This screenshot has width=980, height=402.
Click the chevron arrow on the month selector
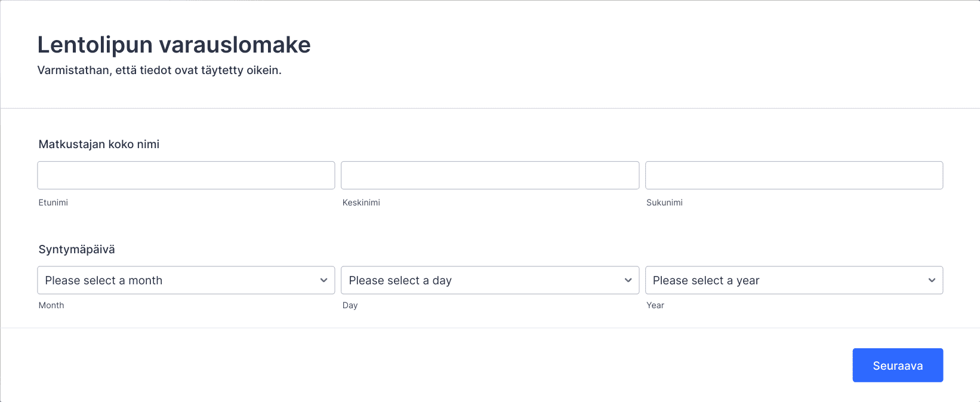323,280
